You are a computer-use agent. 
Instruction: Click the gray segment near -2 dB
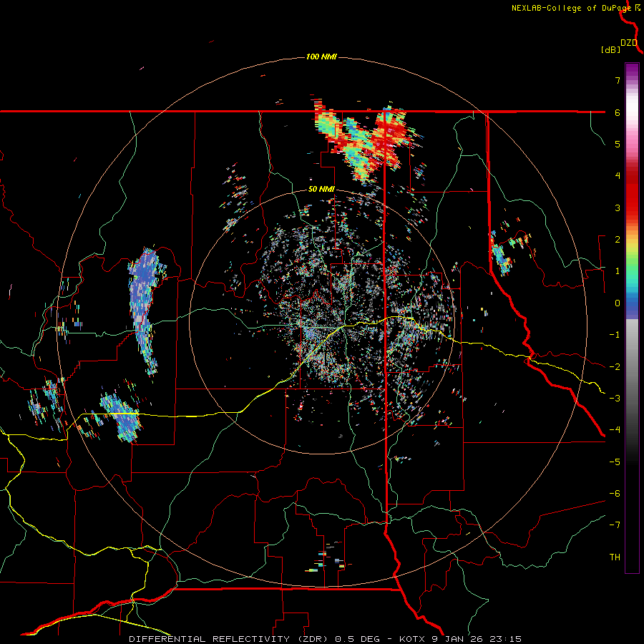[x=632, y=366]
